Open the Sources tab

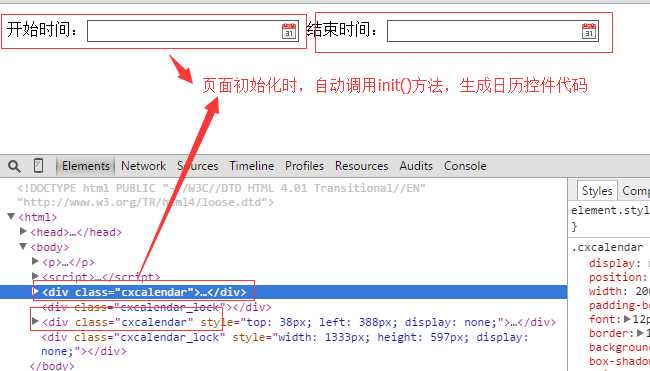[x=198, y=166]
